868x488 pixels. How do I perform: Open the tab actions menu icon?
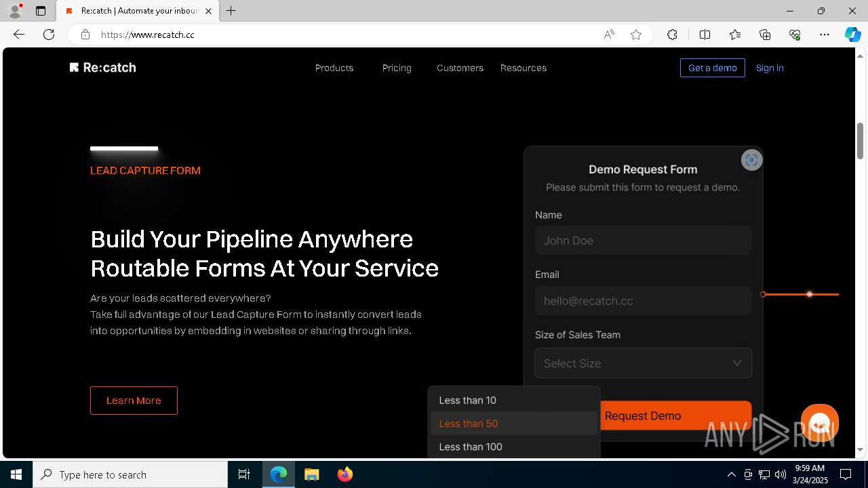click(x=41, y=11)
